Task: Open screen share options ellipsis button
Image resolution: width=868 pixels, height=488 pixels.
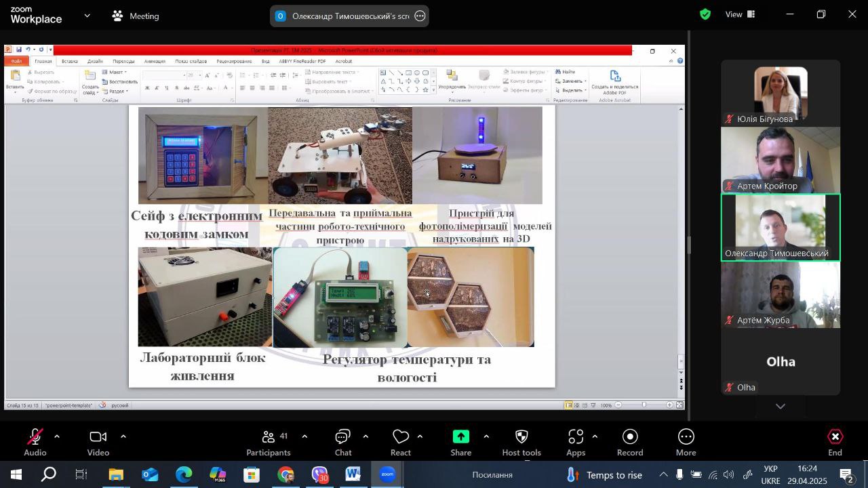Action: 420,16
